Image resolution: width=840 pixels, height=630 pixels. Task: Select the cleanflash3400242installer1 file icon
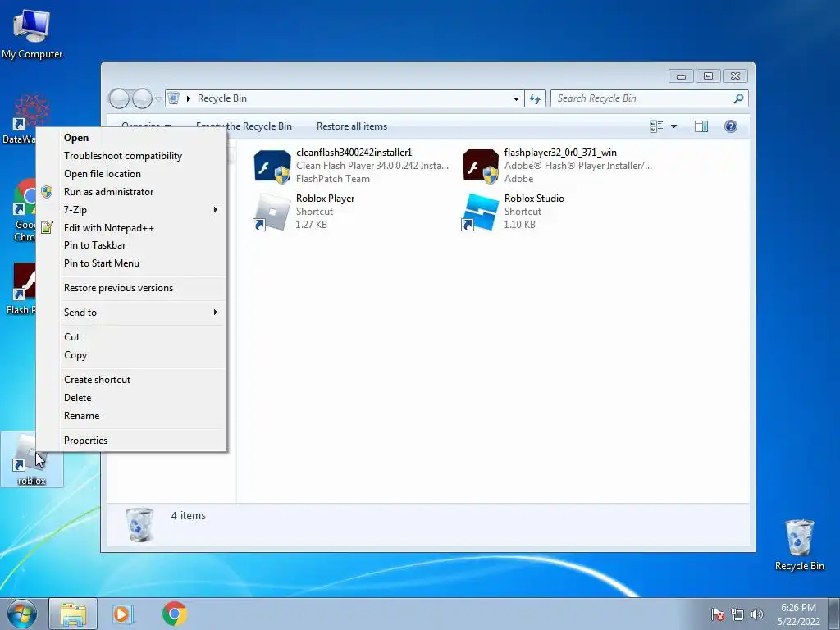point(272,167)
